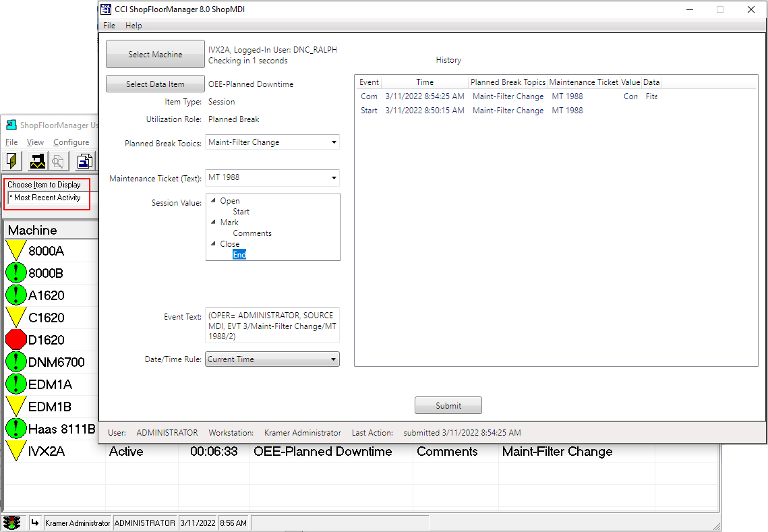Click the yellow triangle status icon for C1620
Screen dimensions: 768x532
point(16,317)
